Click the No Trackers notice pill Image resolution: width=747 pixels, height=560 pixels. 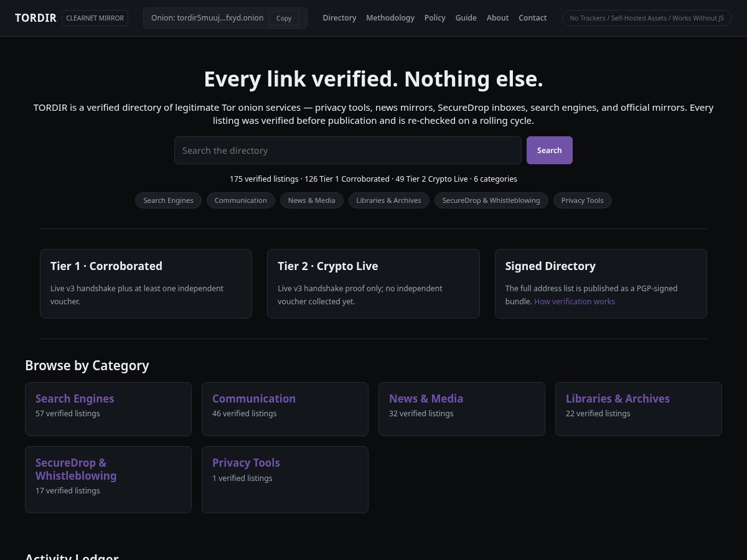647,18
